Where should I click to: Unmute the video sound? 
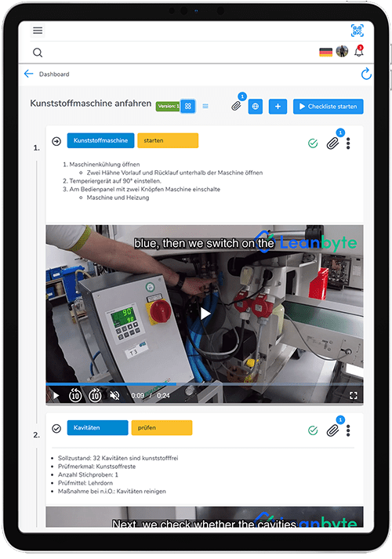[114, 395]
